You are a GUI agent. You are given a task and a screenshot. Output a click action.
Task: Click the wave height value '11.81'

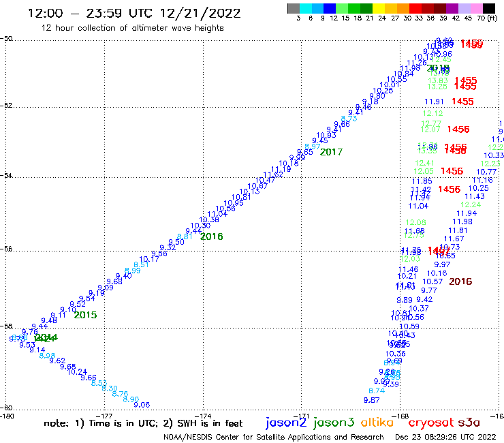(x=458, y=230)
